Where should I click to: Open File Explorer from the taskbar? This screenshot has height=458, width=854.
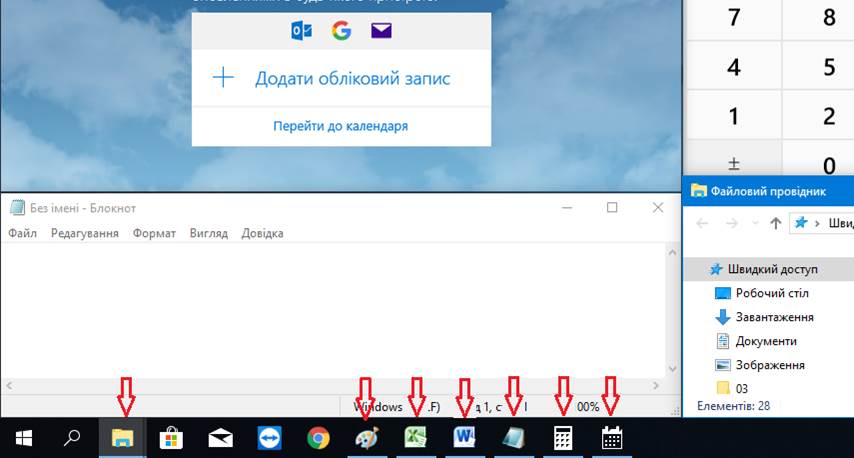pyautogui.click(x=123, y=438)
